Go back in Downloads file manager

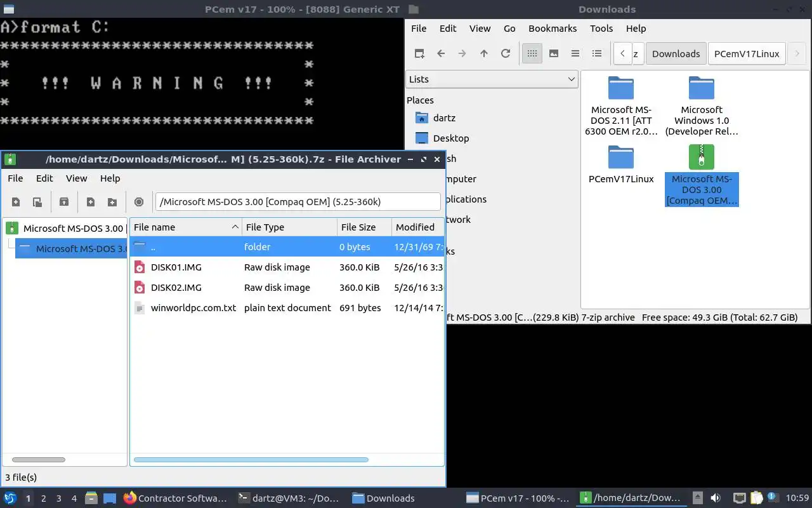[x=441, y=53]
